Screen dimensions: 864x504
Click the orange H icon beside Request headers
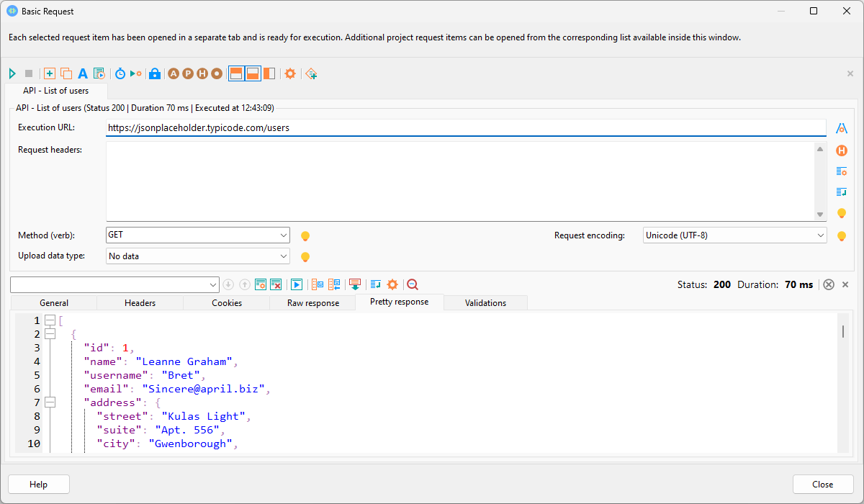[x=841, y=150]
